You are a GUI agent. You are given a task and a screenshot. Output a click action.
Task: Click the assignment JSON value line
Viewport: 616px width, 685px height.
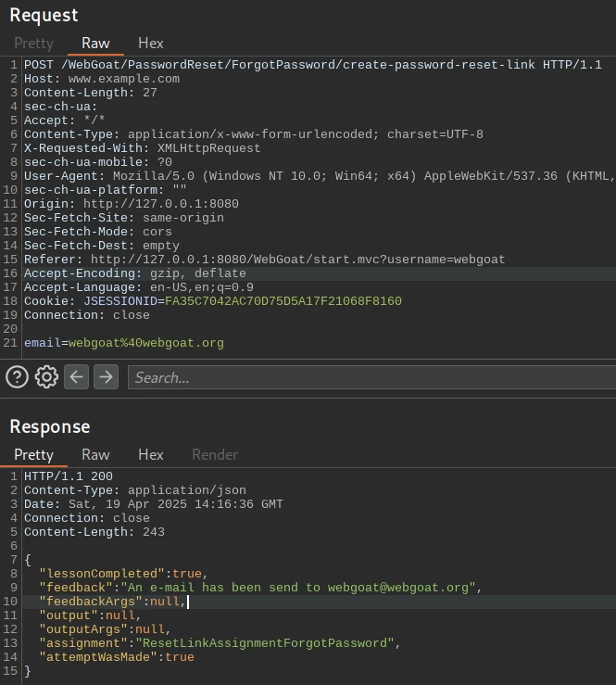click(x=264, y=643)
